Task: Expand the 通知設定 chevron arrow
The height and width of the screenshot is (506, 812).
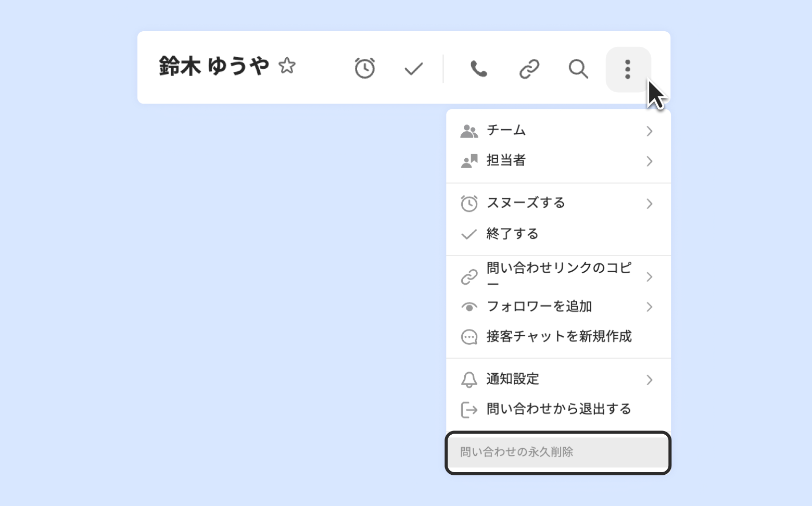Action: (649, 380)
